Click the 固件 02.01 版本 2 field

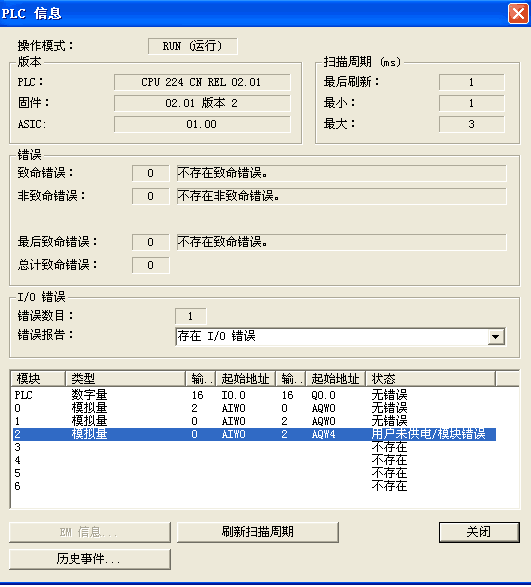202,103
